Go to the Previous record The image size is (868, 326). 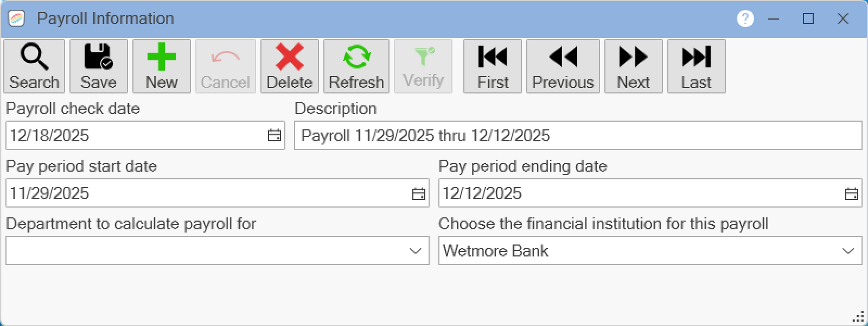563,66
